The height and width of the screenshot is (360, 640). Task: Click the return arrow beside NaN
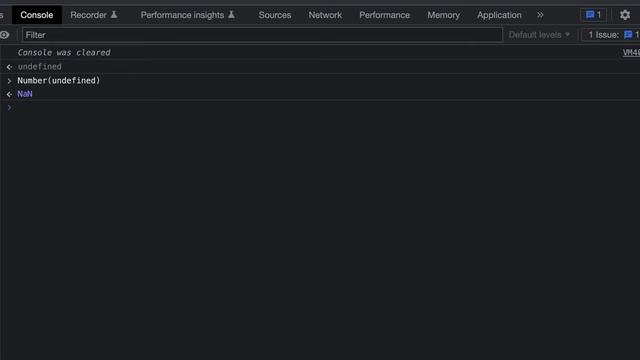tap(9, 94)
